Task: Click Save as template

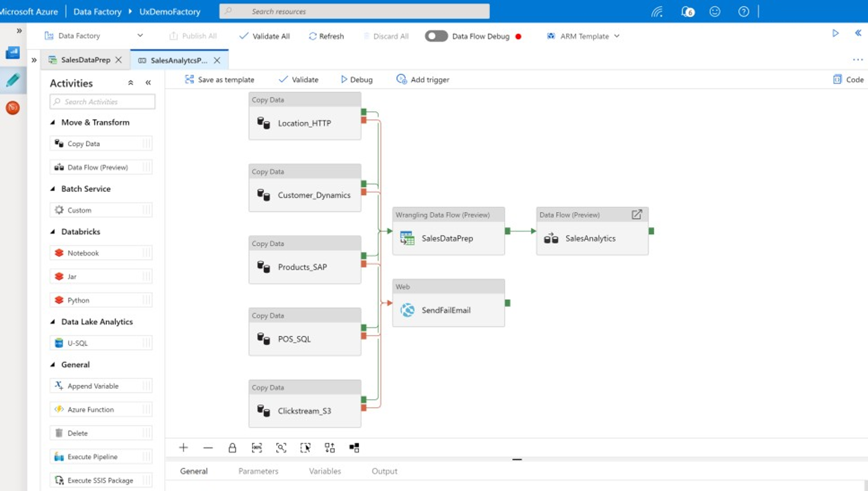Action: coord(219,79)
